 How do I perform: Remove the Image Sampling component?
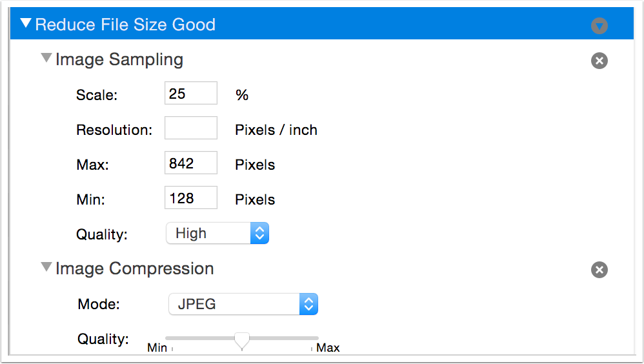click(599, 61)
